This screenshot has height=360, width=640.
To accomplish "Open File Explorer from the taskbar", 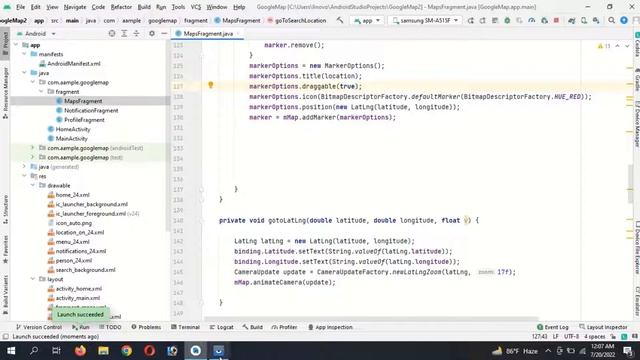I will 103,351.
